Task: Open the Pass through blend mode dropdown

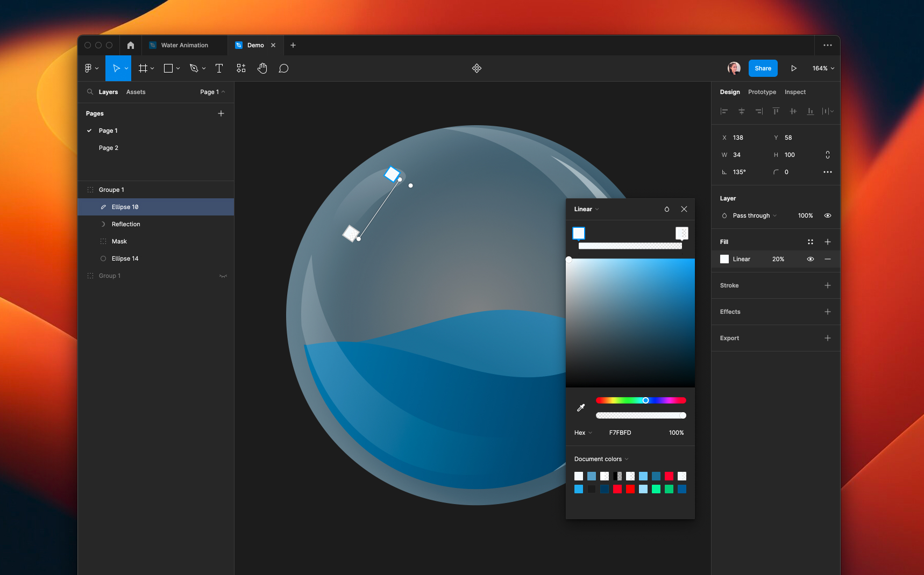Action: pyautogui.click(x=755, y=215)
